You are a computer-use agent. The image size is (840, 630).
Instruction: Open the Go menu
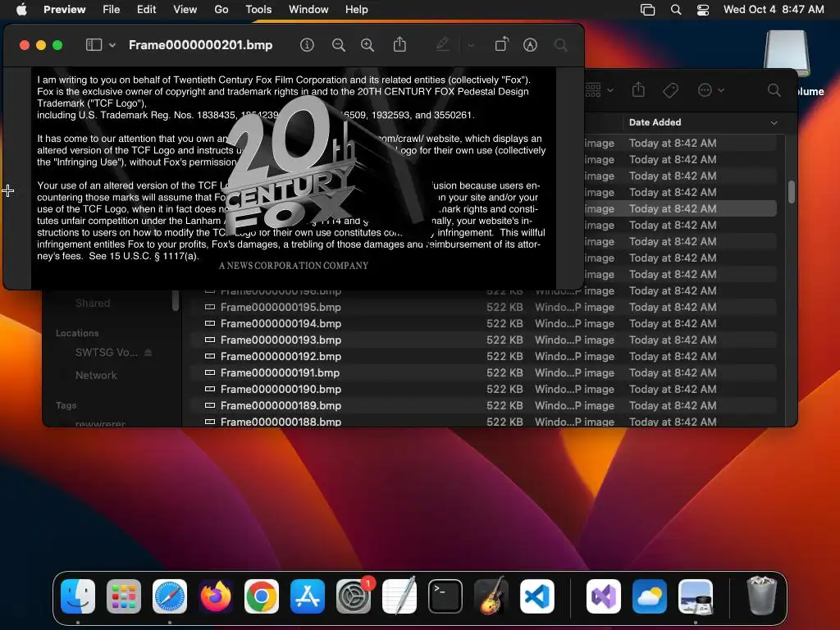coord(221,10)
